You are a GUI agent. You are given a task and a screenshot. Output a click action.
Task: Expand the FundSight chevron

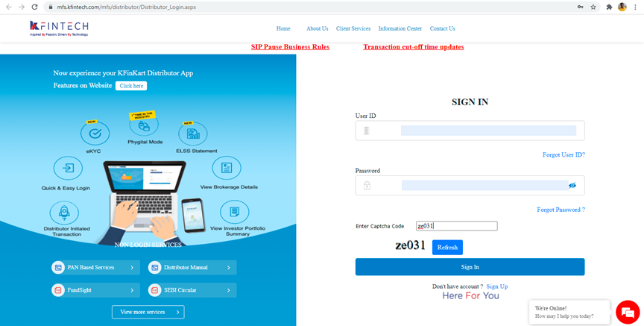pyautogui.click(x=132, y=290)
